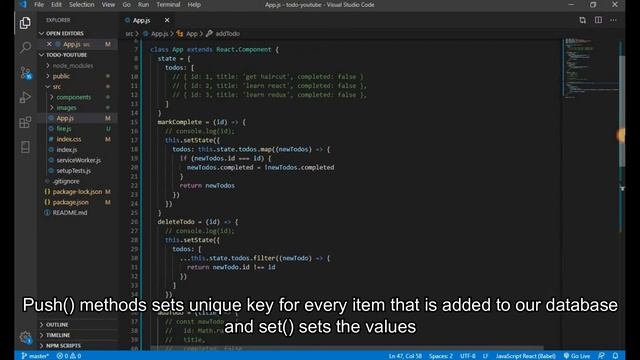Click Ln 47, Col 58 cursor position indicator
The height and width of the screenshot is (360, 640).
(405, 356)
